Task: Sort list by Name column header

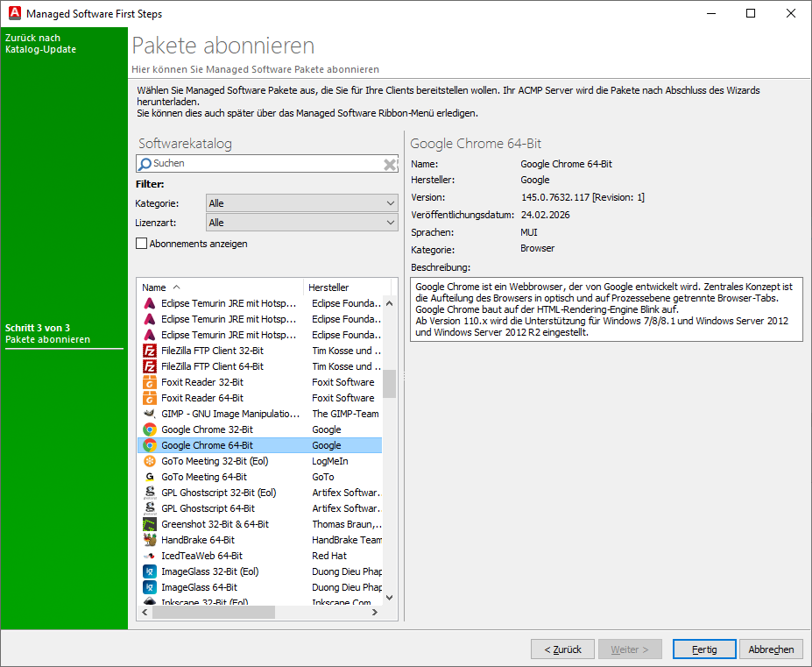Action: click(x=220, y=287)
